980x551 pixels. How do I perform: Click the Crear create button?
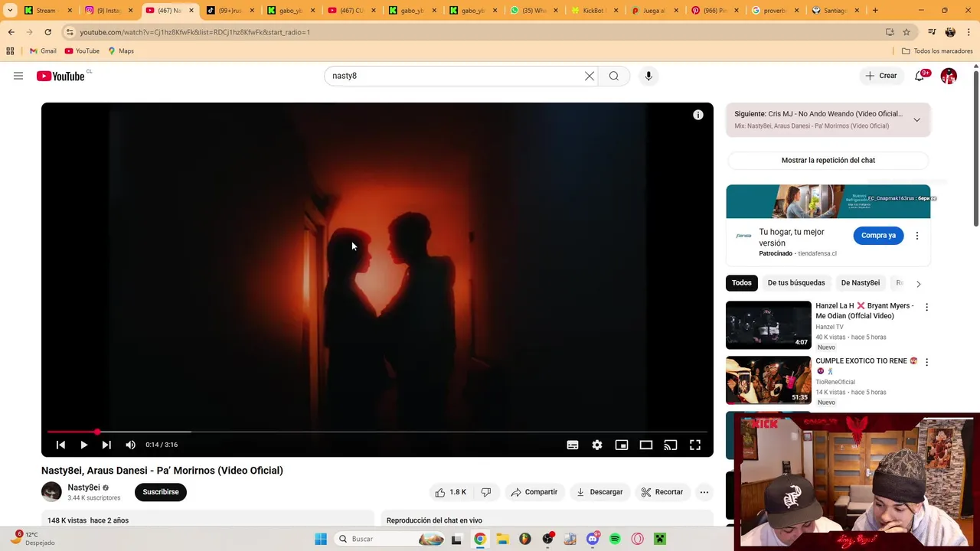coord(881,76)
